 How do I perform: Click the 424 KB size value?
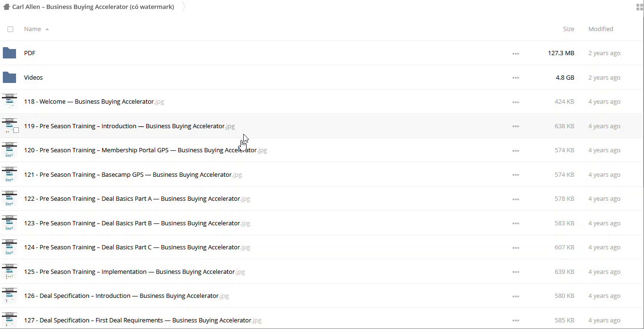[564, 101]
